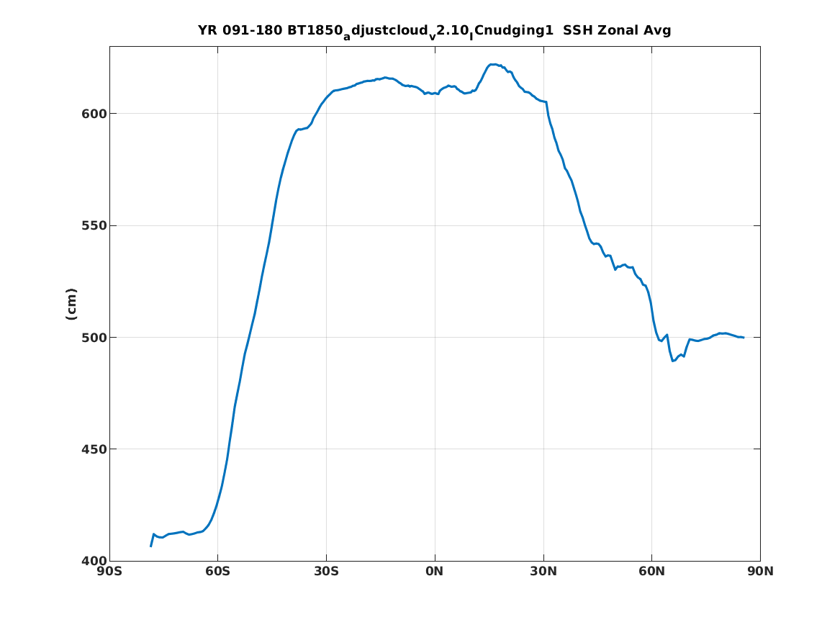Click the x-axis tick label 90N
Screen dimensions: 840x630
click(761, 572)
